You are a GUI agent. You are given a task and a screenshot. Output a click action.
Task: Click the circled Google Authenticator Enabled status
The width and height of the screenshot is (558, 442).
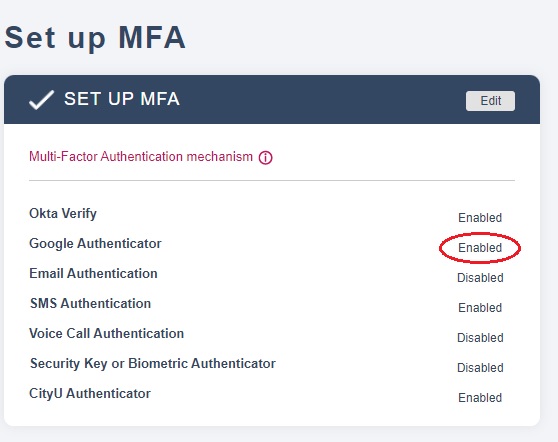click(480, 248)
